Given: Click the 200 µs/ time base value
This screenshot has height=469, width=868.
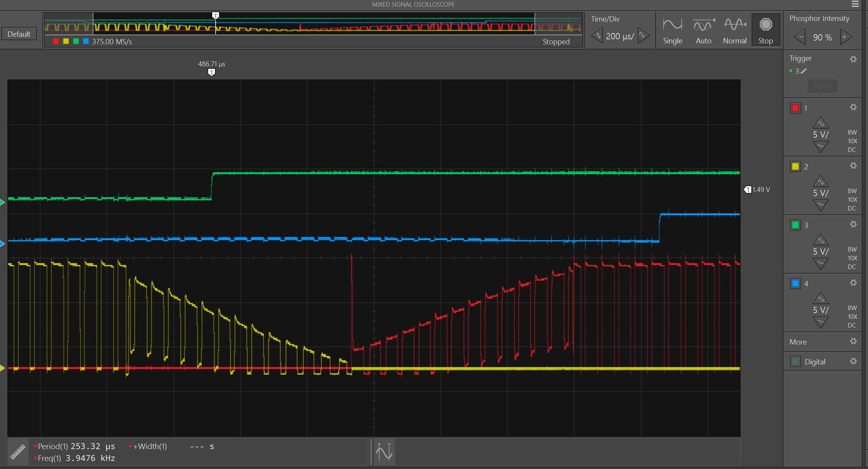Looking at the screenshot, I should coord(620,36).
